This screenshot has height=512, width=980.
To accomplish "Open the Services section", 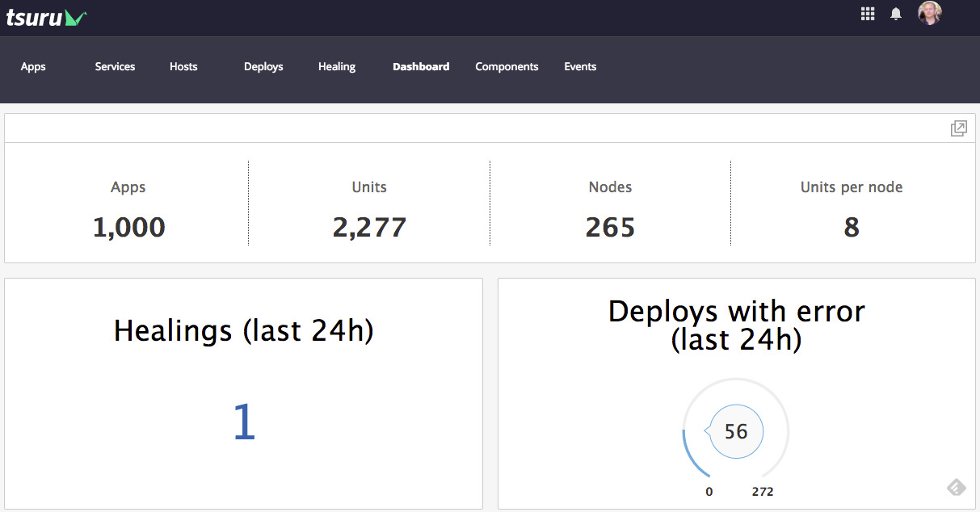I will [x=115, y=67].
